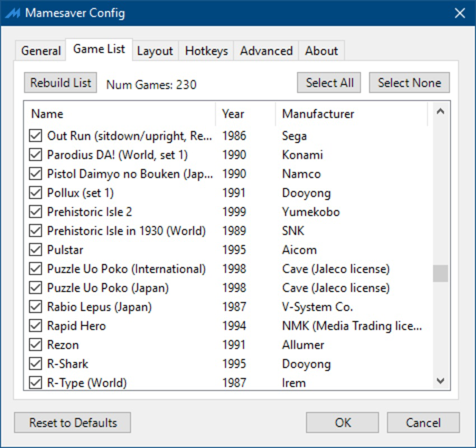Click the Mamesaver logo in title bar
The width and height of the screenshot is (476, 448).
pos(12,13)
